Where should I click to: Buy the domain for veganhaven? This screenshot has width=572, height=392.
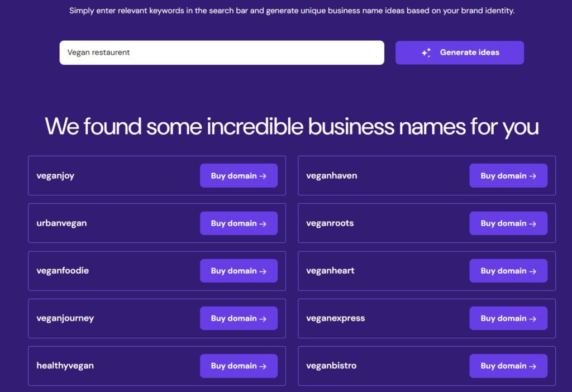[508, 175]
